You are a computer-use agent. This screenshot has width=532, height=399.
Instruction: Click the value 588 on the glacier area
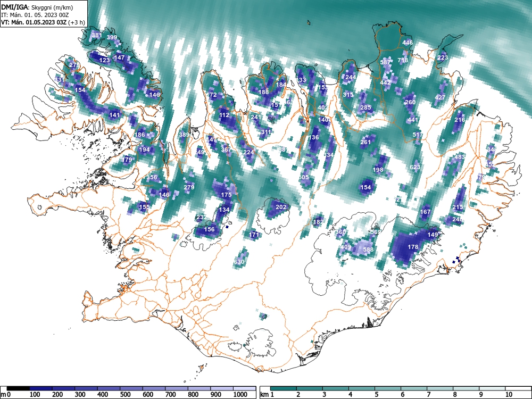click(x=368, y=250)
